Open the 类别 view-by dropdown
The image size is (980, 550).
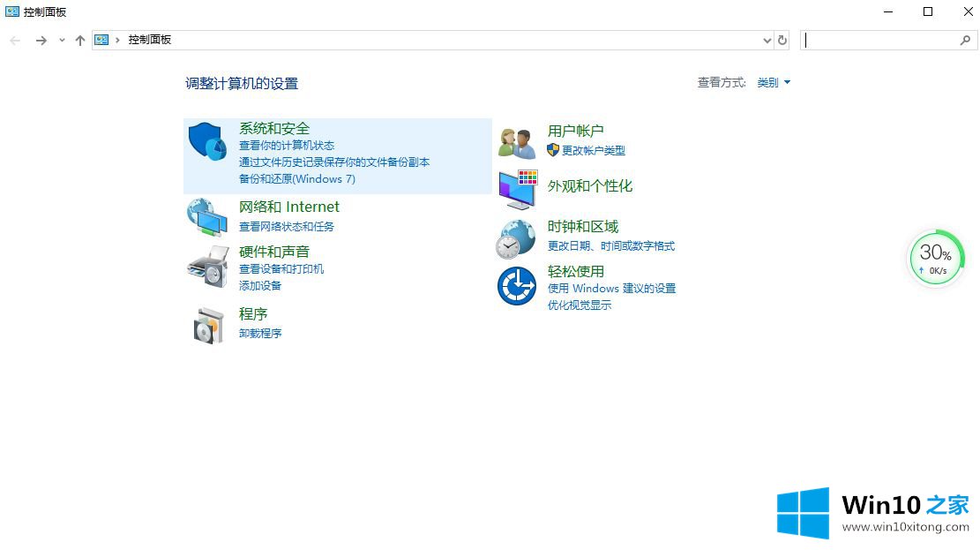point(774,83)
